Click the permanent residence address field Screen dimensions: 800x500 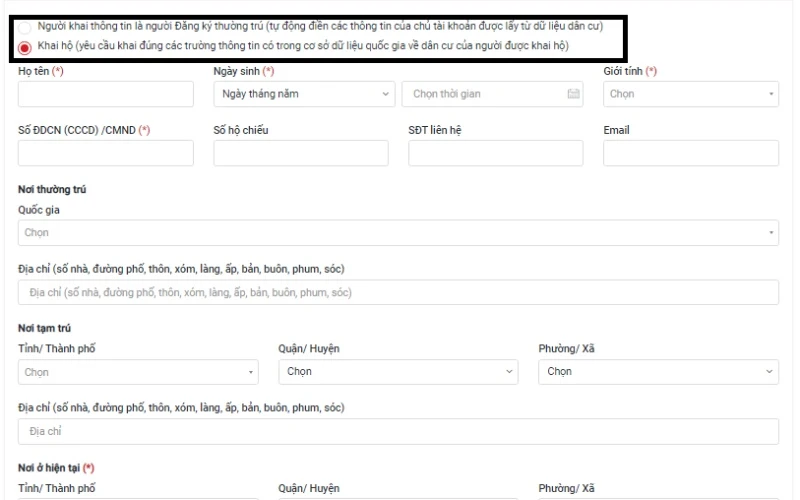point(398,293)
